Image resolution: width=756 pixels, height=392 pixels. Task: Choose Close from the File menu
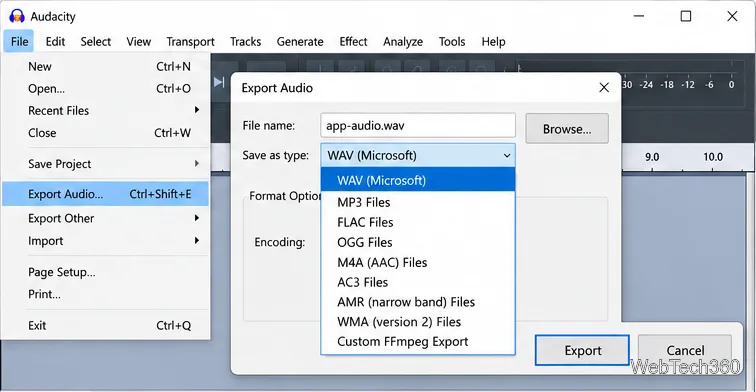point(106,133)
